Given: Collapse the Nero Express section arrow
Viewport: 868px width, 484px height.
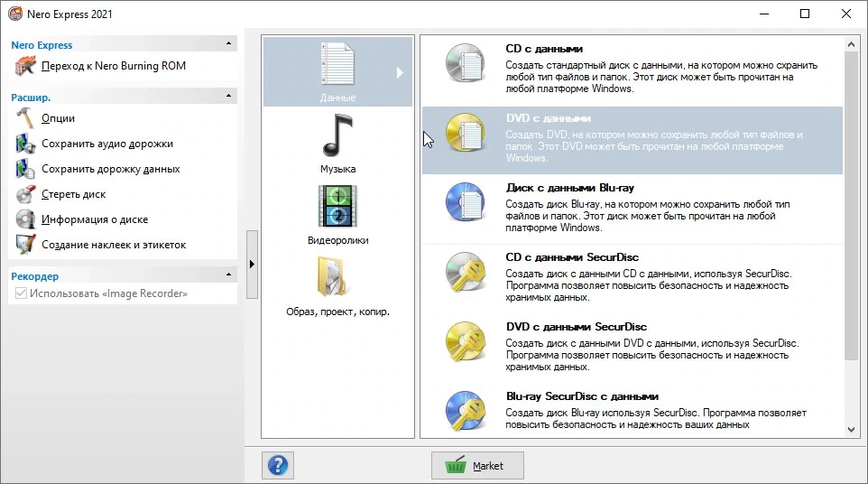Looking at the screenshot, I should tap(228, 43).
